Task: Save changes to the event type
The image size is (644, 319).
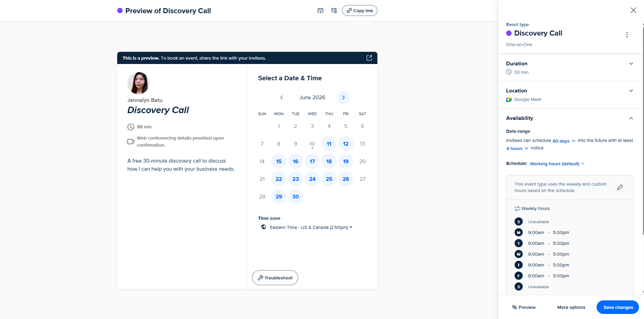Action: pos(618,307)
